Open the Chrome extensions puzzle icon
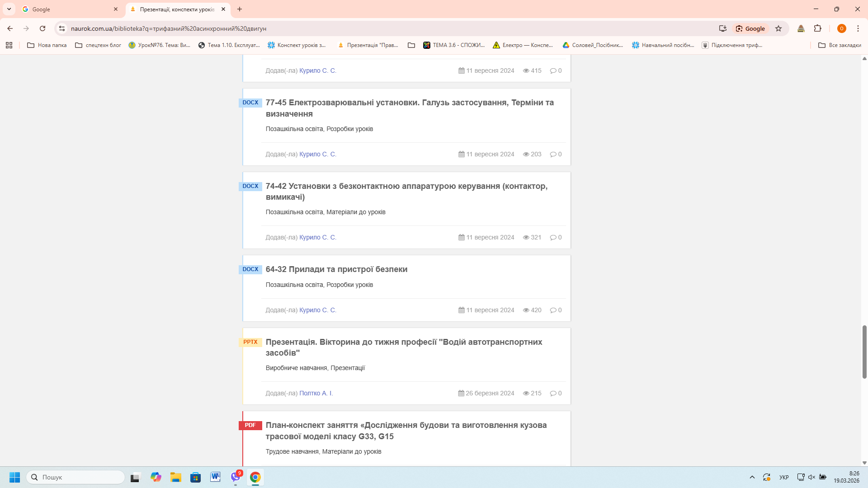Viewport: 868px width, 488px height. pos(817,28)
